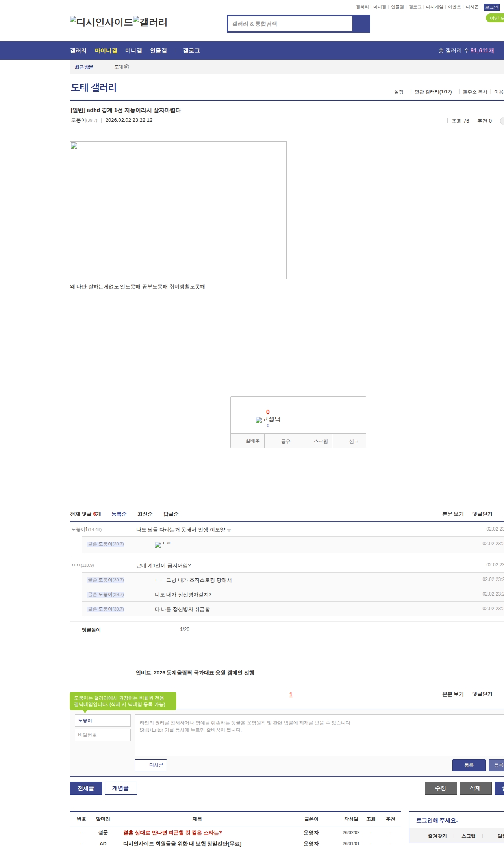The height and width of the screenshot is (847, 504).
Task: Select 갤로그 in the blue navigation bar
Action: (x=191, y=51)
